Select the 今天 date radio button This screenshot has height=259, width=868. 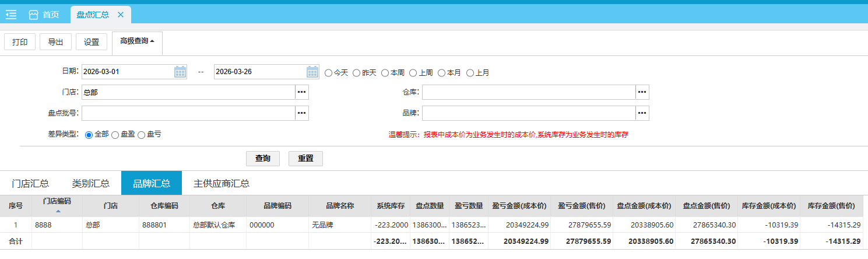329,73
